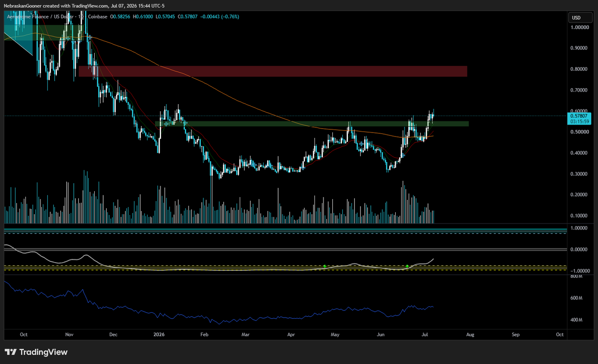598x364 pixels.
Task: Click the TradingView logo at bottom
Action: click(x=36, y=352)
